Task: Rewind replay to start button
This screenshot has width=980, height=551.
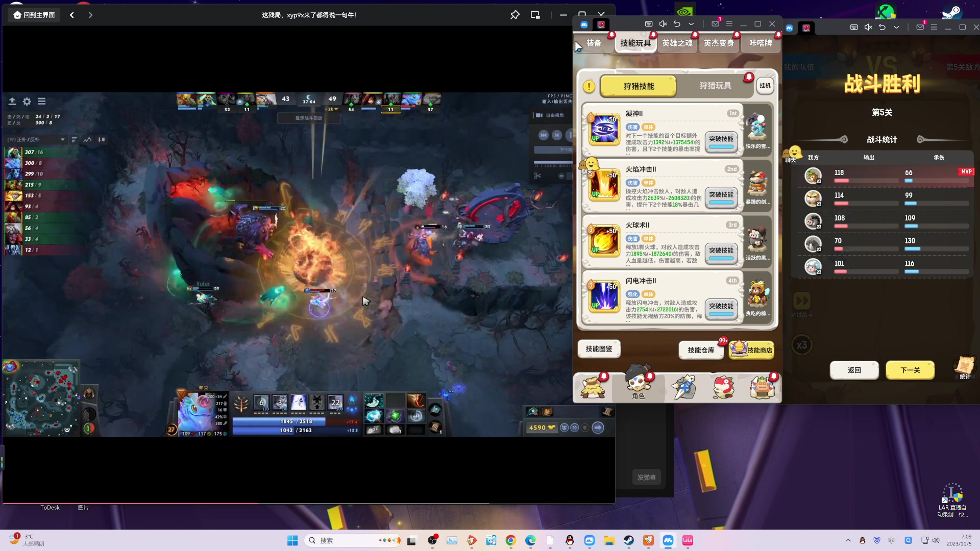Action: pyautogui.click(x=544, y=135)
